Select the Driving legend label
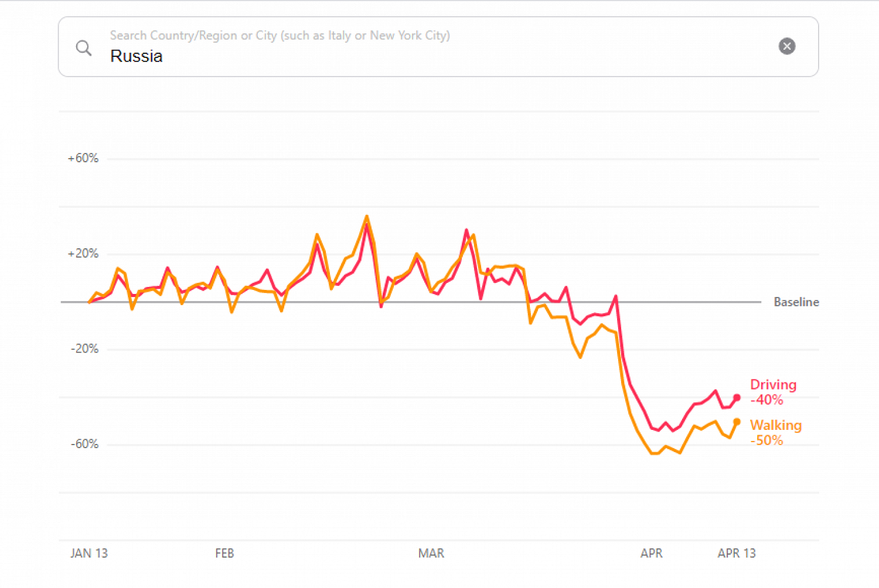Image resolution: width=879 pixels, height=588 pixels. (x=773, y=385)
